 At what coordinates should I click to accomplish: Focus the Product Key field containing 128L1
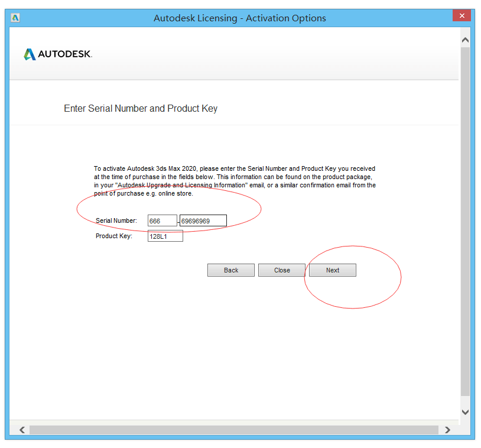[165, 236]
